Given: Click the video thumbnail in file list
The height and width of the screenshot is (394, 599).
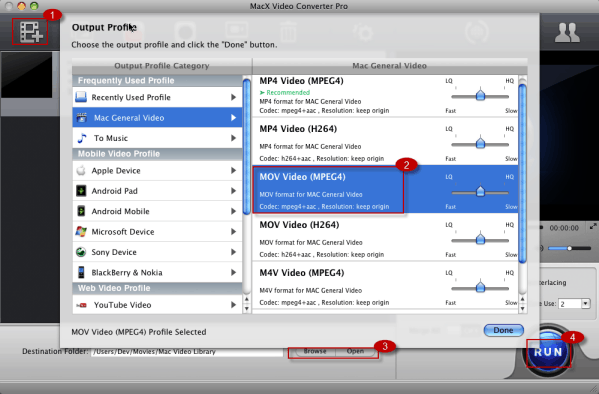Looking at the screenshot, I should tap(26, 75).
